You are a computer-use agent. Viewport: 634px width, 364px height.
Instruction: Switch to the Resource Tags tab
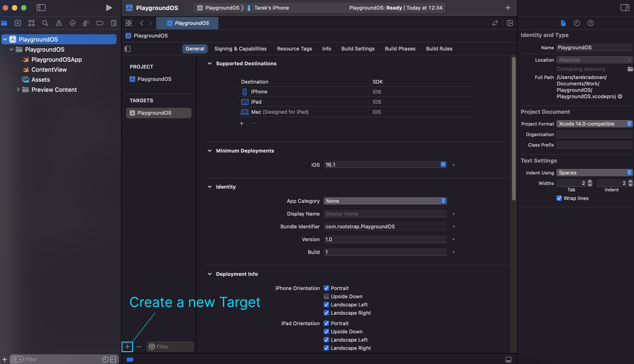[x=295, y=49]
